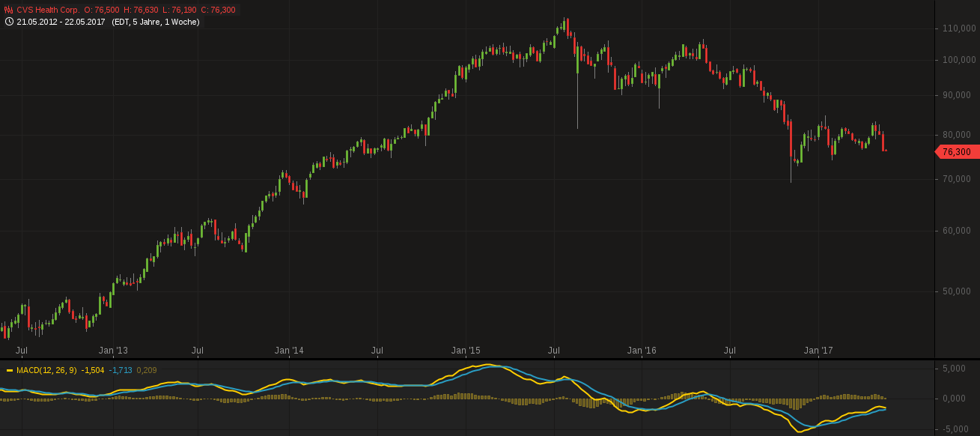Click the Jan '16 time axis label
Image resolution: width=980 pixels, height=436 pixels.
pos(642,351)
